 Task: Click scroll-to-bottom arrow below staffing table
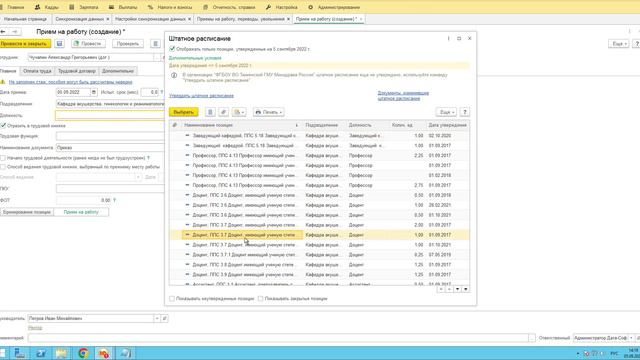click(466, 289)
